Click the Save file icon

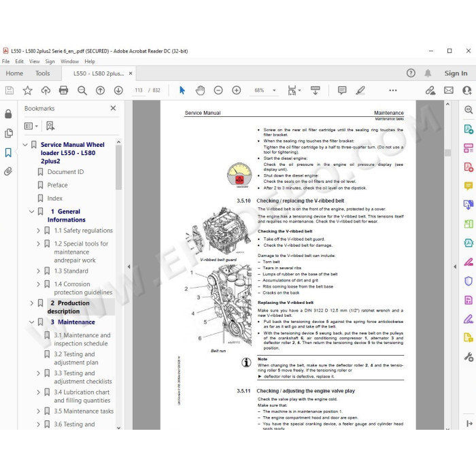point(10,90)
